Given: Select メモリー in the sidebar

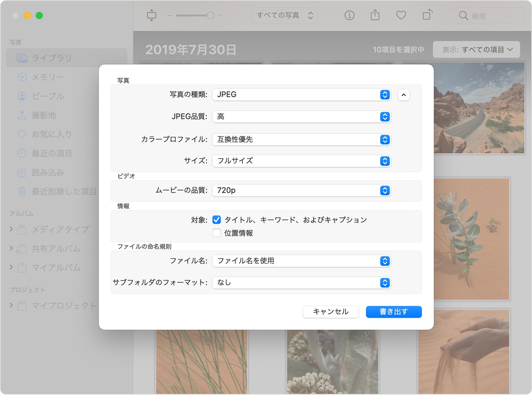Looking at the screenshot, I should click(x=48, y=77).
